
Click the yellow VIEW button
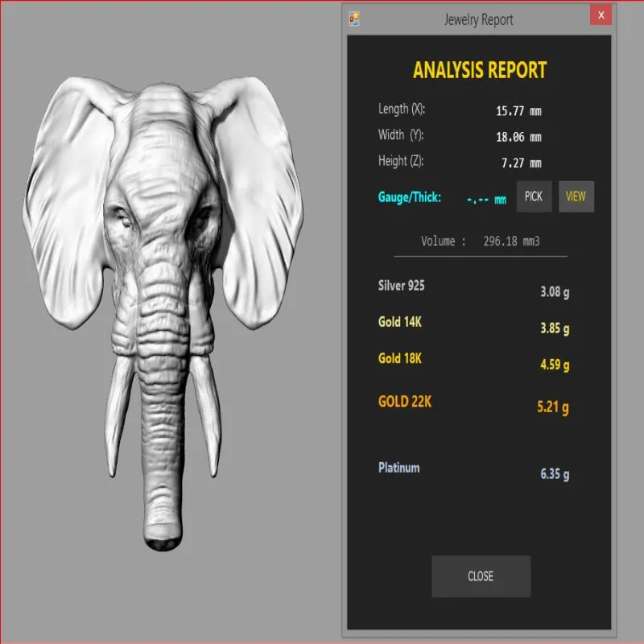tap(576, 196)
